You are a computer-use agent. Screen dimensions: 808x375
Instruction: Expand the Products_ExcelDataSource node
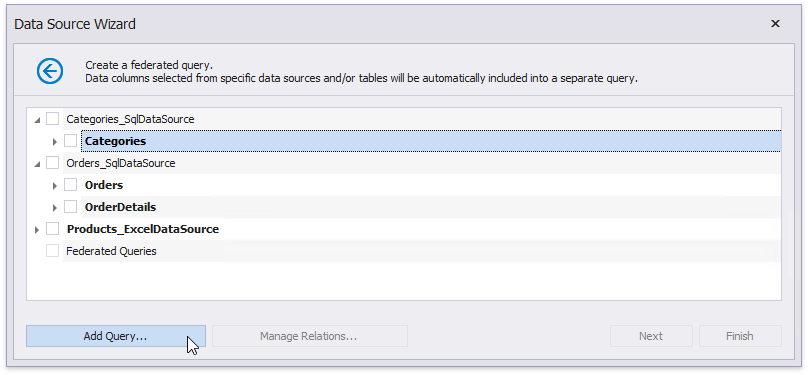tap(37, 230)
